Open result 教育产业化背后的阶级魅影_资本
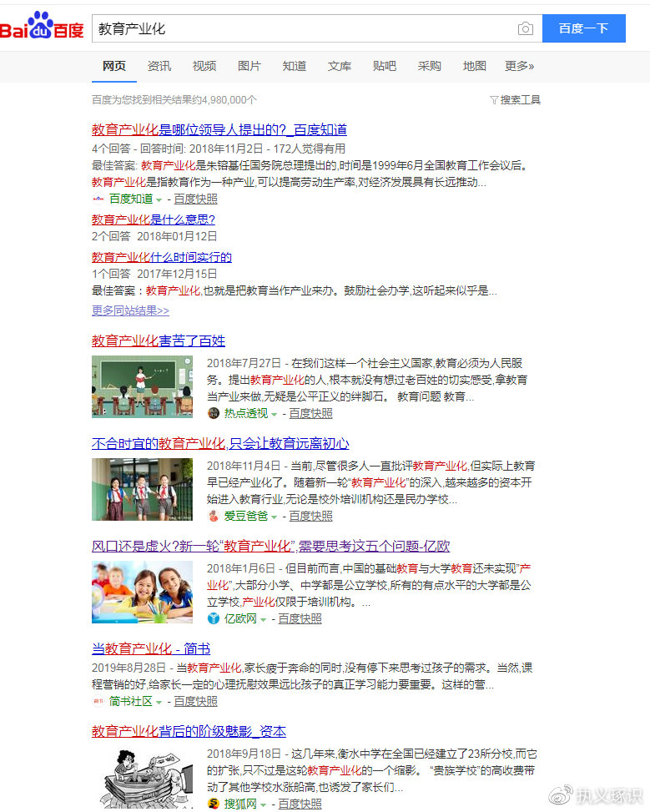650x812 pixels. point(189,731)
